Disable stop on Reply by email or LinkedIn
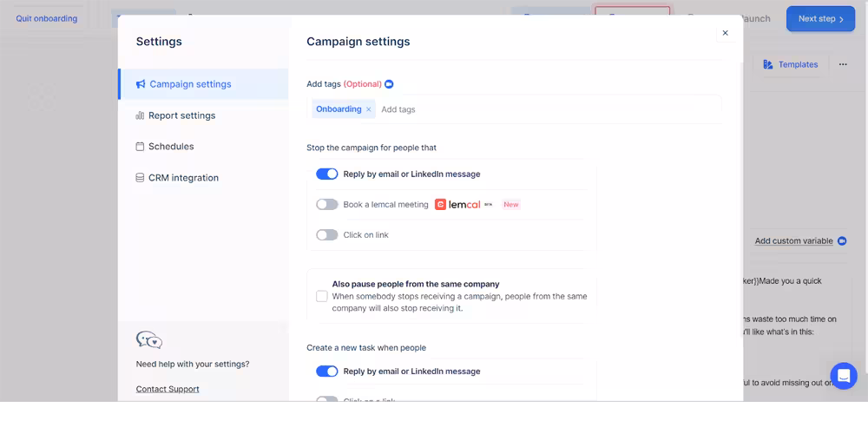The width and height of the screenshot is (868, 434). (x=326, y=174)
